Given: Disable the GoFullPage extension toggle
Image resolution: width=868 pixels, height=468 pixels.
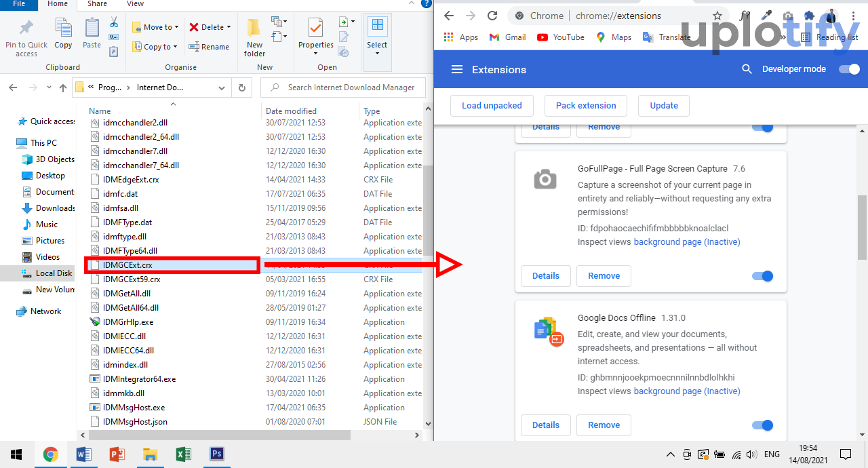Looking at the screenshot, I should 762,276.
